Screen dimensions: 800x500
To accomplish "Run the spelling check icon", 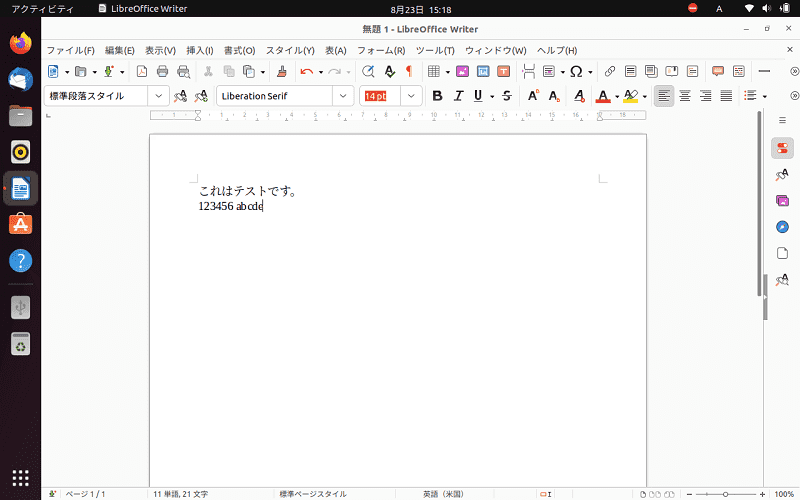I will [x=389, y=71].
